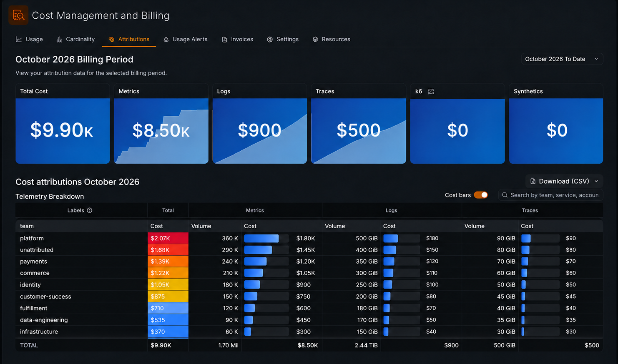Click the commerce team name
This screenshot has width=618, height=364.
35,273
